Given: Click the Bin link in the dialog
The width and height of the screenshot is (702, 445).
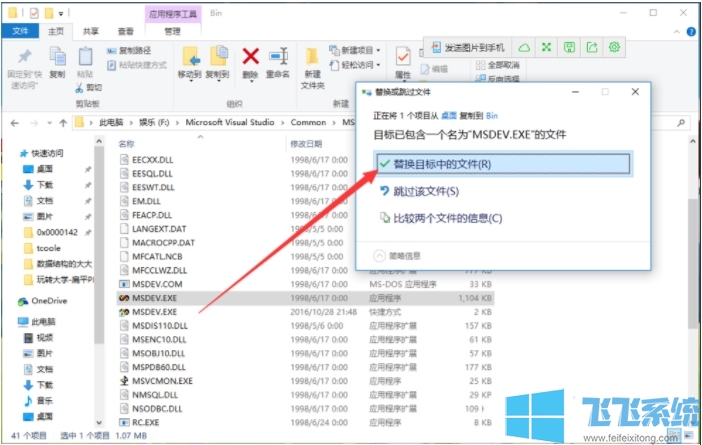Looking at the screenshot, I should pyautogui.click(x=492, y=116).
